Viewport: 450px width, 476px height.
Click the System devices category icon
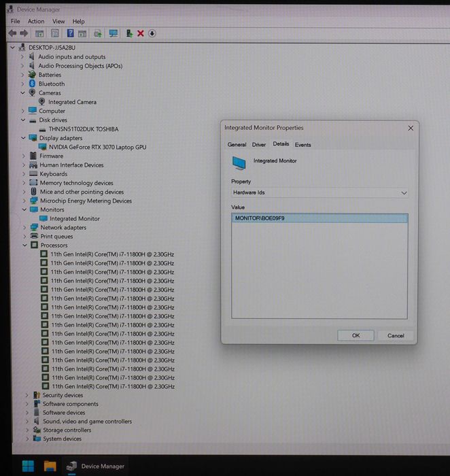tap(37, 439)
